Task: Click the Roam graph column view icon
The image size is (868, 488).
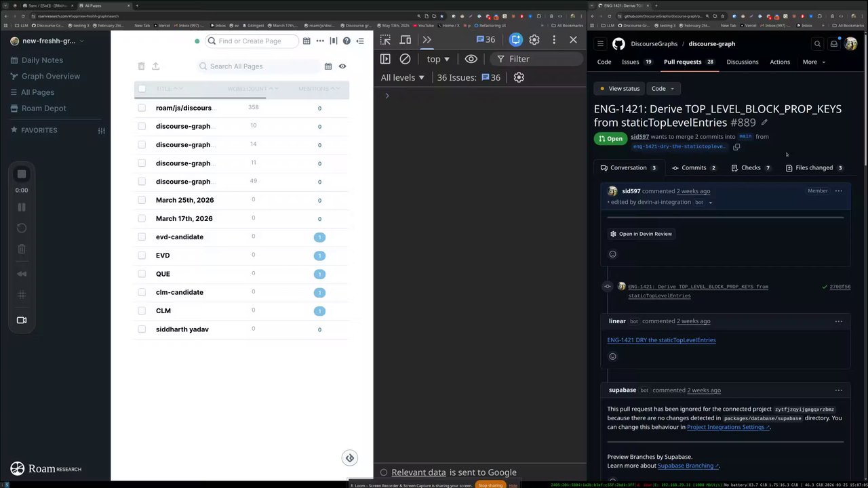Action: pyautogui.click(x=333, y=41)
